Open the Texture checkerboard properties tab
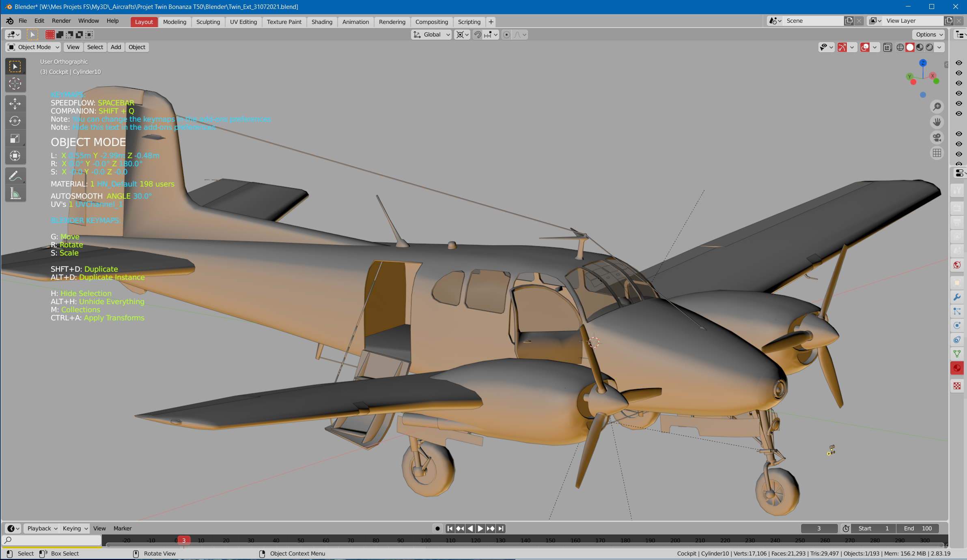Image resolution: width=967 pixels, height=560 pixels. click(x=957, y=386)
